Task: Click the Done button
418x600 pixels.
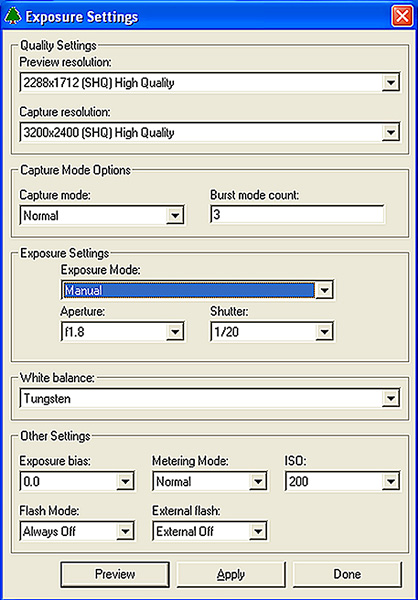Action: 347,574
